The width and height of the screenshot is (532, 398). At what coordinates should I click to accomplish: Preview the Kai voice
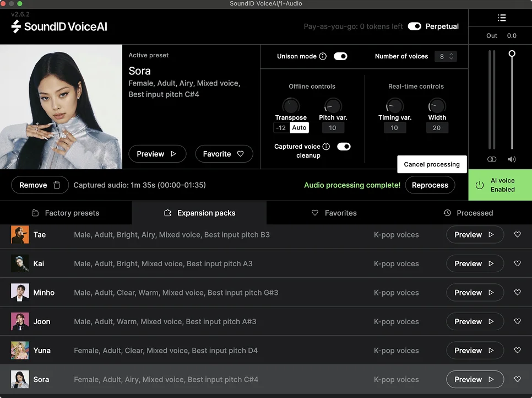pyautogui.click(x=475, y=263)
